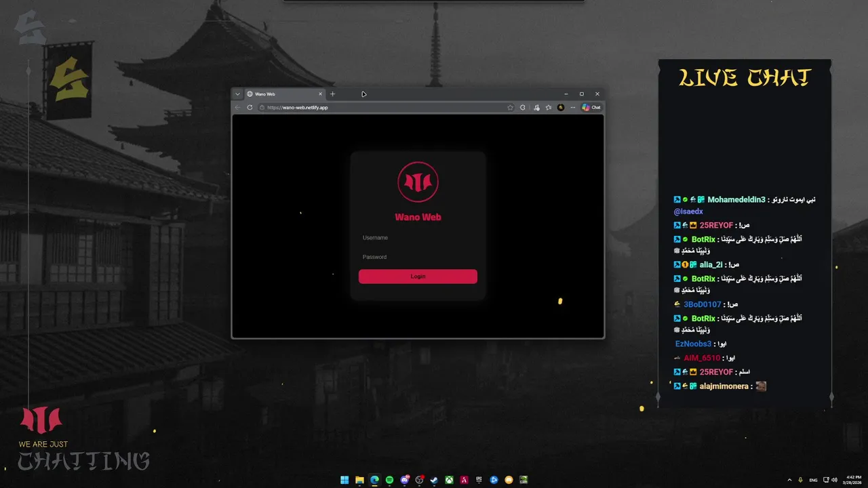
Task: Open Microsoft Edge taskbar icon
Action: coord(374,480)
